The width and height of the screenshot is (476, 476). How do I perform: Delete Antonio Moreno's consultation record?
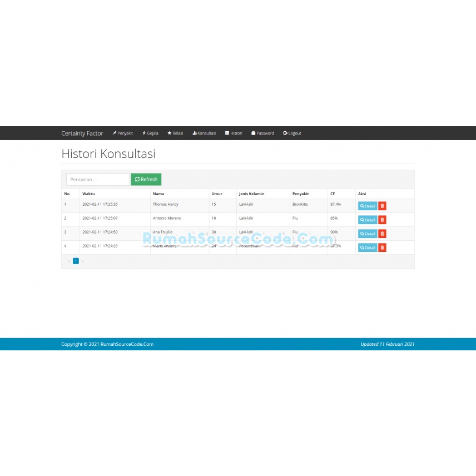[x=382, y=220]
